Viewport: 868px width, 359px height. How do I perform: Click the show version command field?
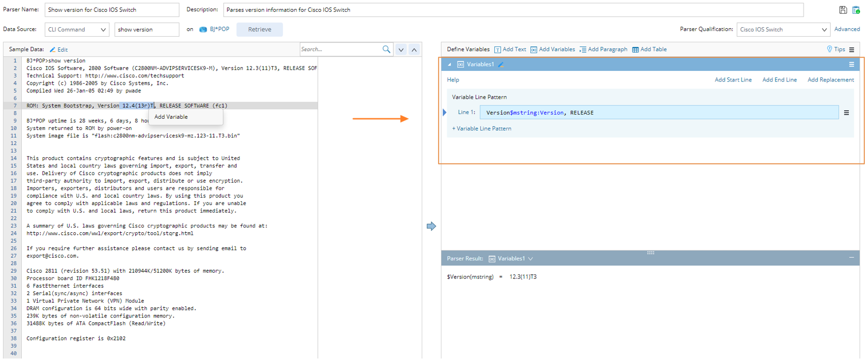pyautogui.click(x=147, y=29)
